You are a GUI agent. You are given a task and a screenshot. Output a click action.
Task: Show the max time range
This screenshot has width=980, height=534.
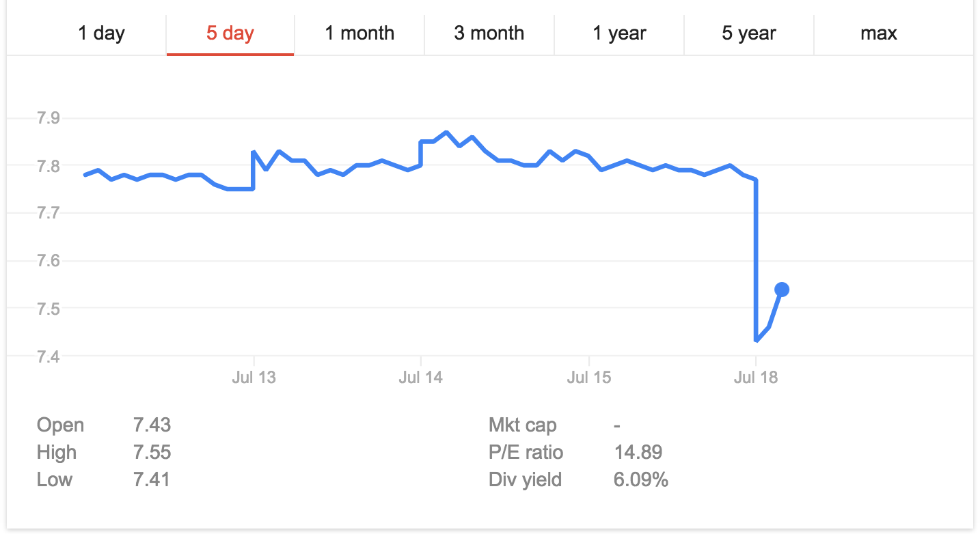(x=878, y=33)
